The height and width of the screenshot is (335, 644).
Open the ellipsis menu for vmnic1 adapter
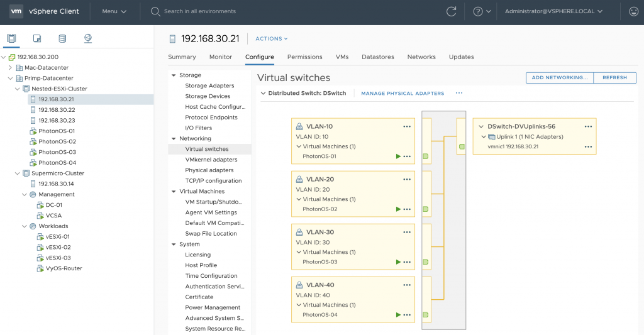pyautogui.click(x=588, y=146)
